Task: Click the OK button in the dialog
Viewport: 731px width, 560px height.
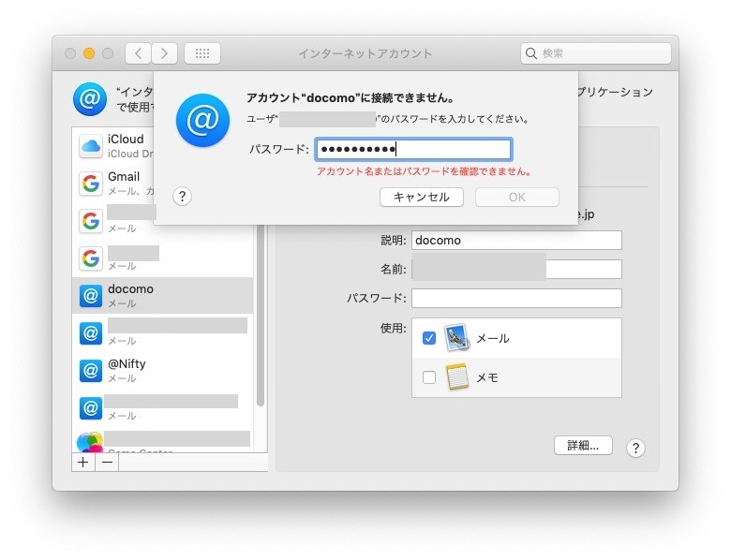Action: point(517,197)
